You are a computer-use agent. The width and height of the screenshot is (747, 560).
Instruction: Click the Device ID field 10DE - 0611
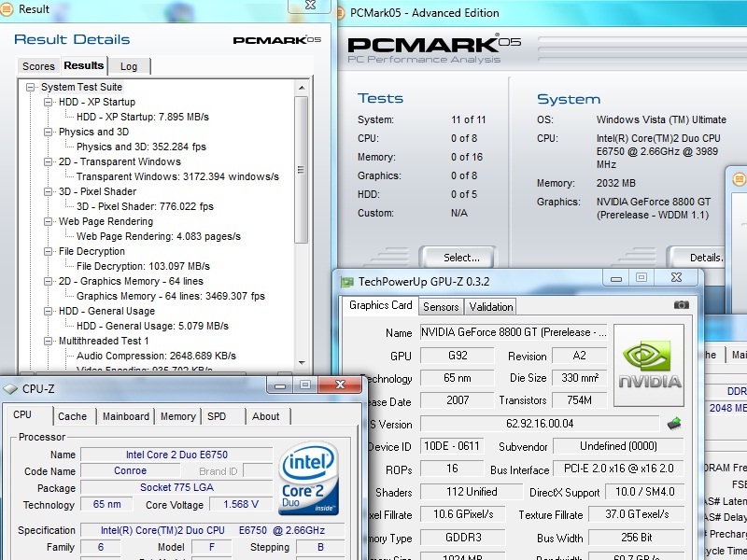point(451,446)
